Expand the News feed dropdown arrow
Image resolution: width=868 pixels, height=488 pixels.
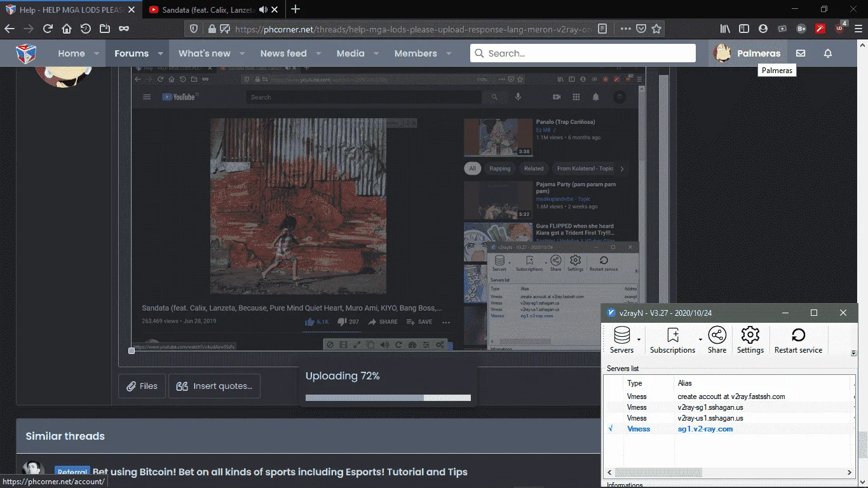tap(318, 54)
